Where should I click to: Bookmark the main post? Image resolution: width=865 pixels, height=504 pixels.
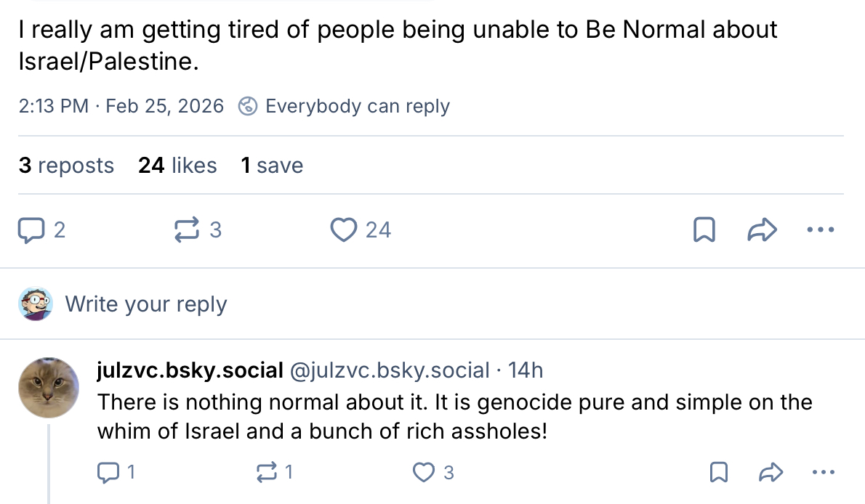coord(704,231)
